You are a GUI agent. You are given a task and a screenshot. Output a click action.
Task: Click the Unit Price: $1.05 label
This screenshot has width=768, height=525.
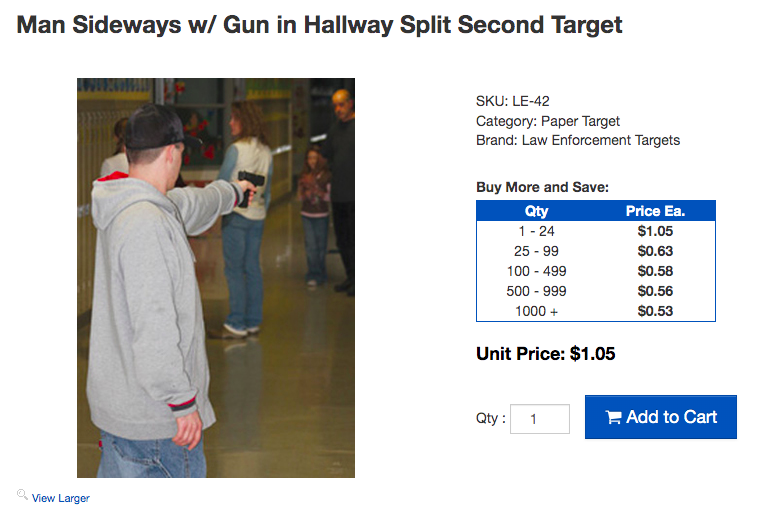coord(545,354)
